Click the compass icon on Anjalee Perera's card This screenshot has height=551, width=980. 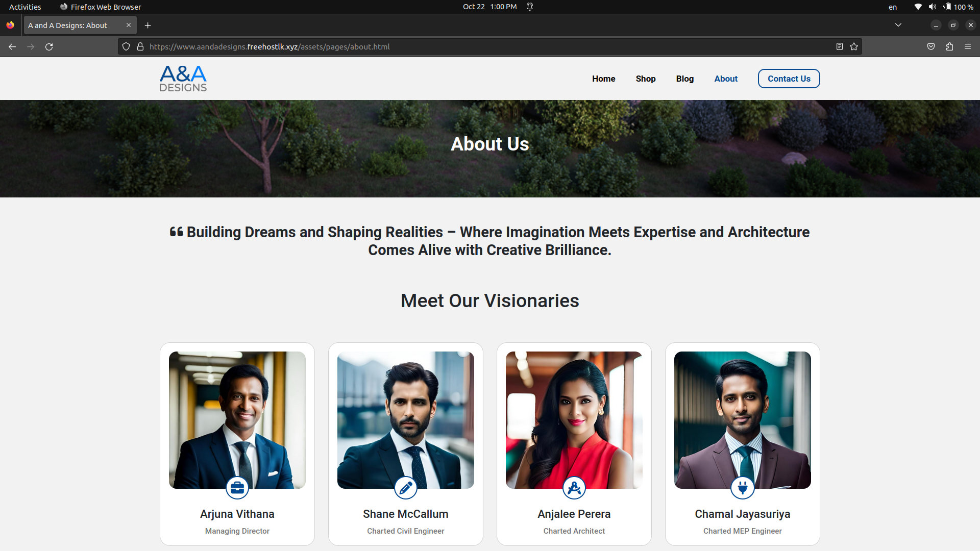tap(574, 488)
